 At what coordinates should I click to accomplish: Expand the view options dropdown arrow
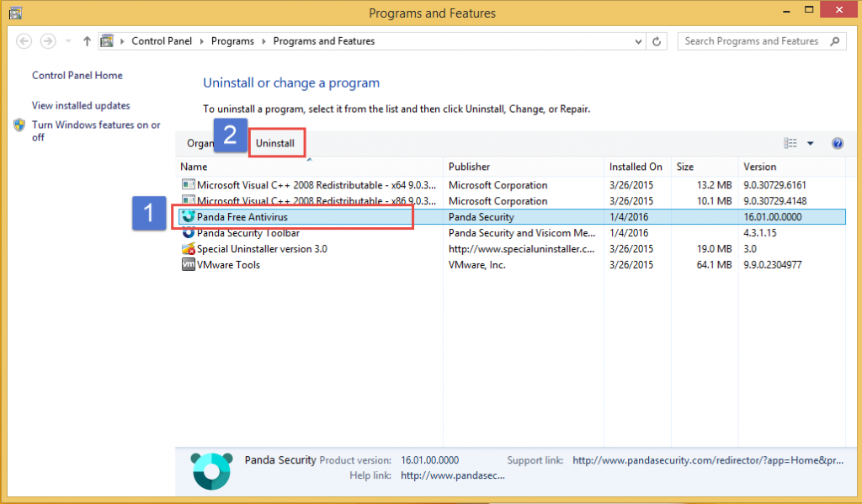click(811, 143)
